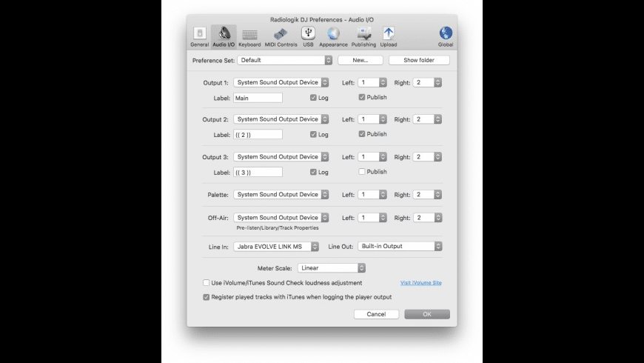Click the Cancel button

coord(376,313)
